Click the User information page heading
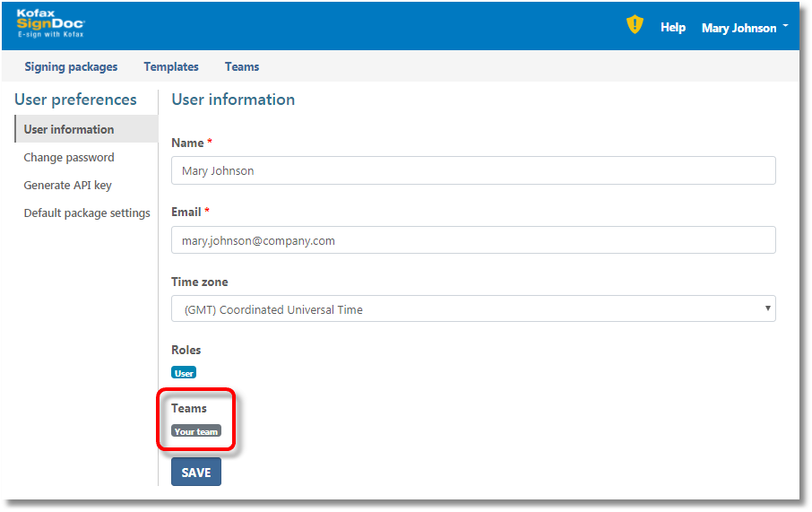Viewport: 812px width, 512px height. 233,100
